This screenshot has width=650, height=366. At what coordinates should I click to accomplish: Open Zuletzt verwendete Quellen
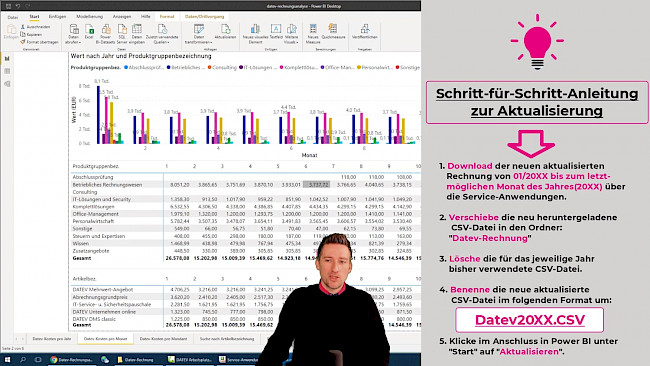162,34
